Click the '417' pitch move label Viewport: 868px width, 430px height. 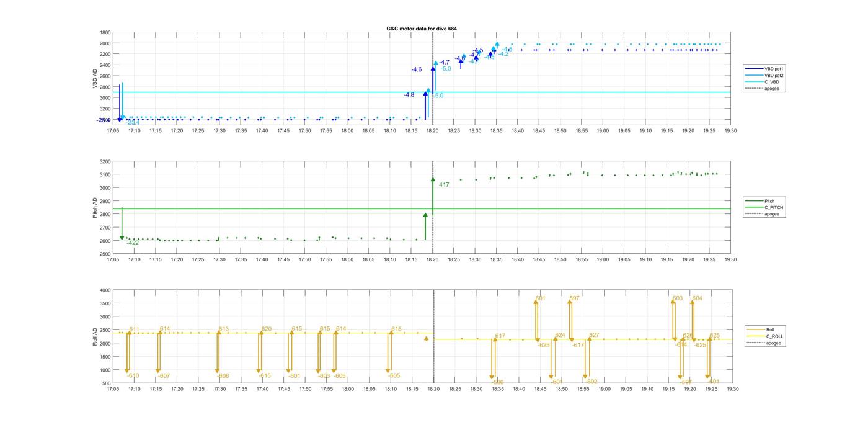pyautogui.click(x=444, y=185)
